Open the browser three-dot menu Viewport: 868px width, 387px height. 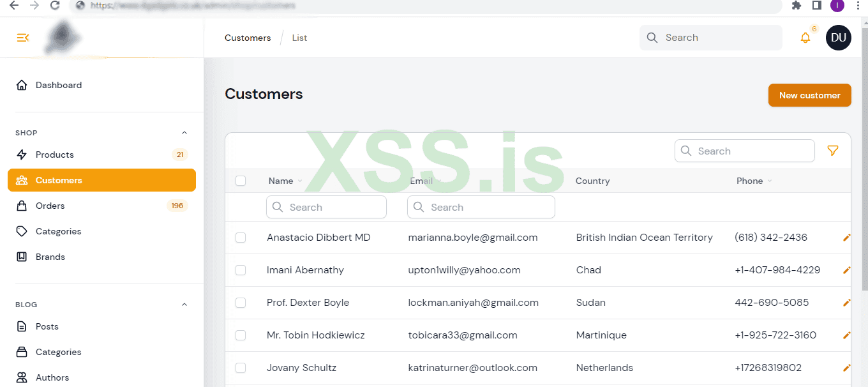pos(857,5)
